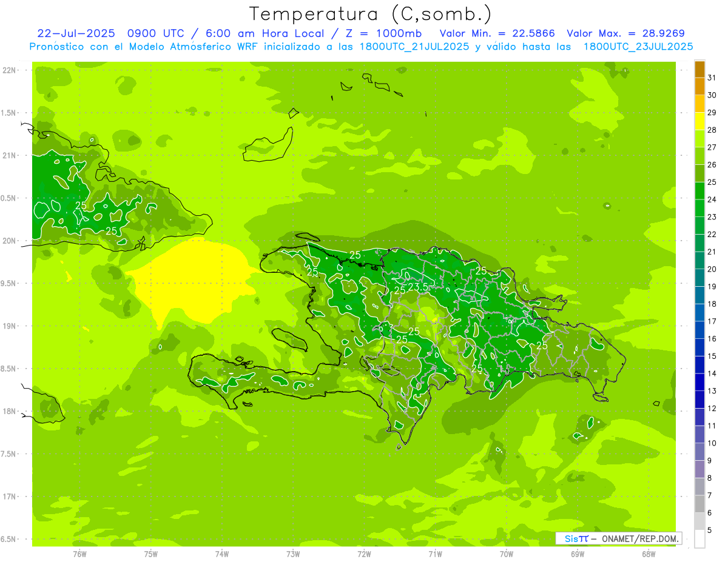Click the "Valor Max. = 28.9269" readout
The height and width of the screenshot is (562, 728).
coord(625,33)
